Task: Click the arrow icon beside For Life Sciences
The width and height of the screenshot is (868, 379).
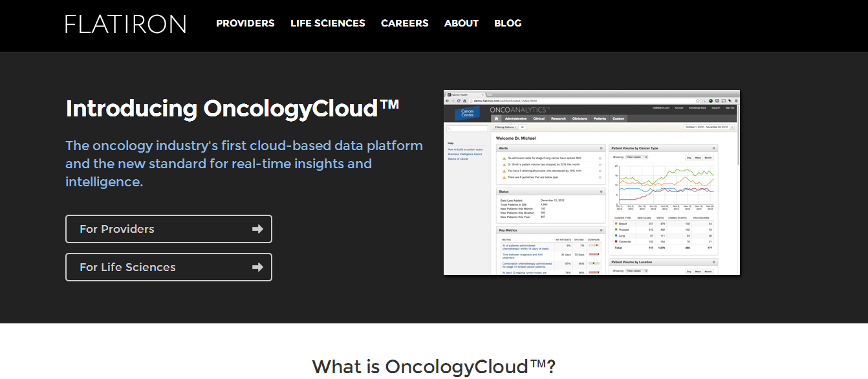Action: pos(257,267)
